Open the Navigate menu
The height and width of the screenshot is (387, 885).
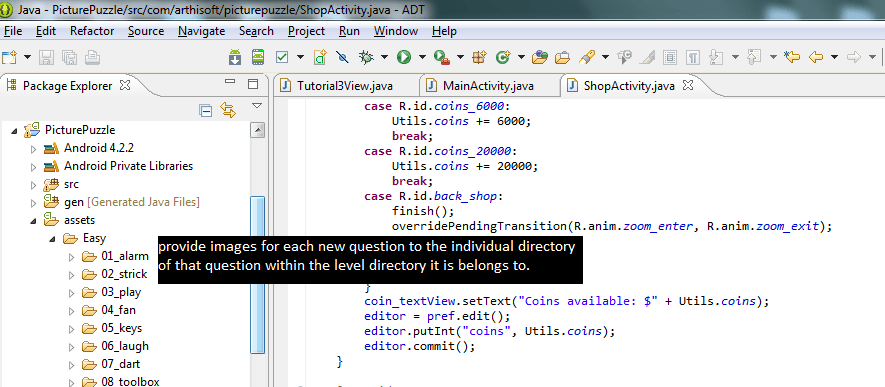201,31
